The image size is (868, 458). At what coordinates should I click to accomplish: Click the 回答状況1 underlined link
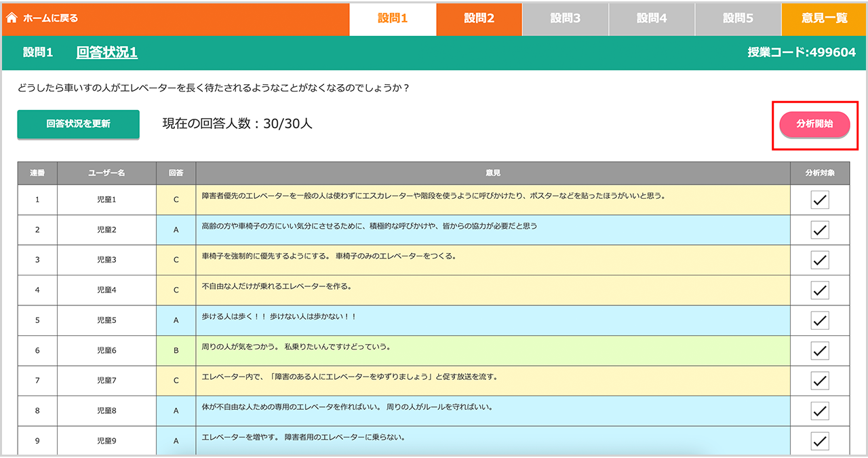[x=107, y=52]
